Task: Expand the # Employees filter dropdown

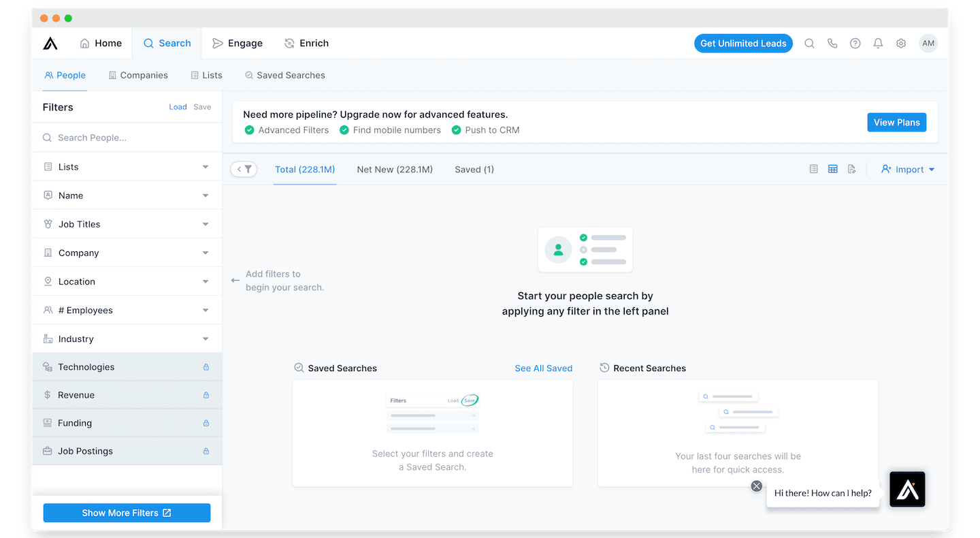Action: tap(206, 310)
